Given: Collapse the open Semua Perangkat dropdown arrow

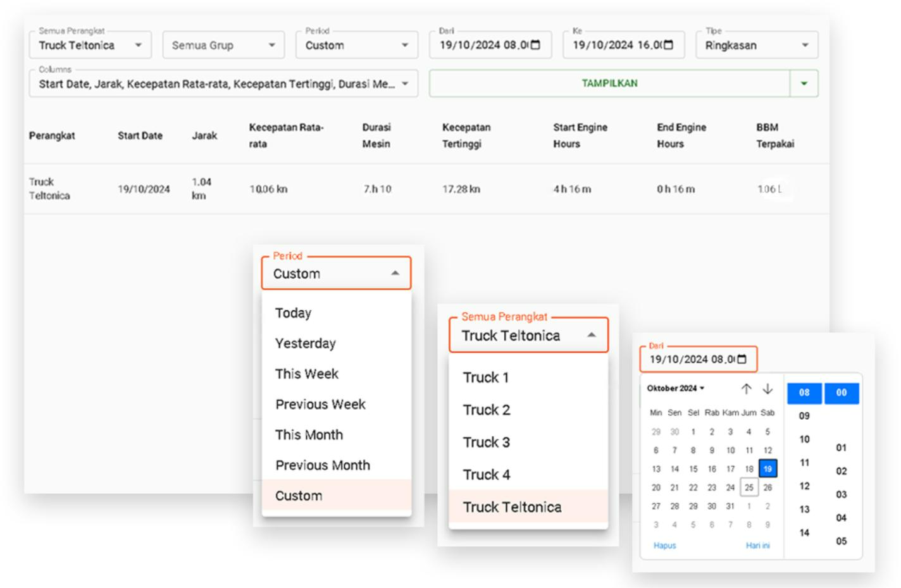Looking at the screenshot, I should click(x=591, y=335).
